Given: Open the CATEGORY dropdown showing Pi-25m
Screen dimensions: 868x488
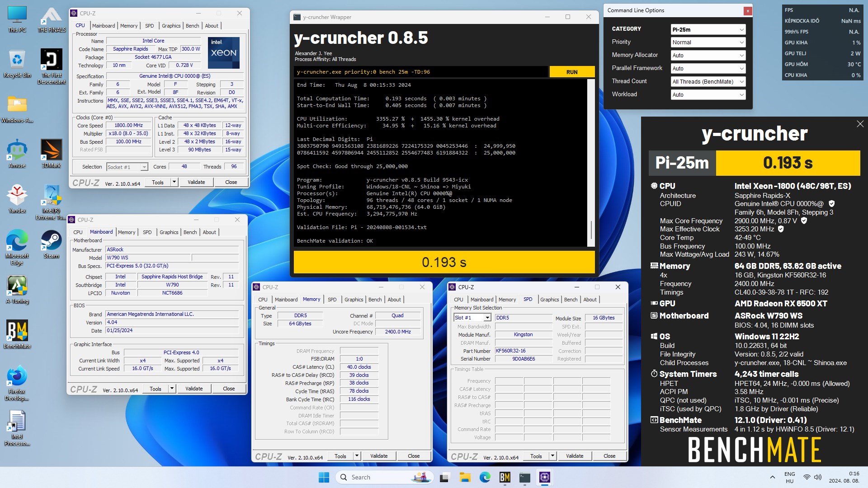Looking at the screenshot, I should coord(708,29).
